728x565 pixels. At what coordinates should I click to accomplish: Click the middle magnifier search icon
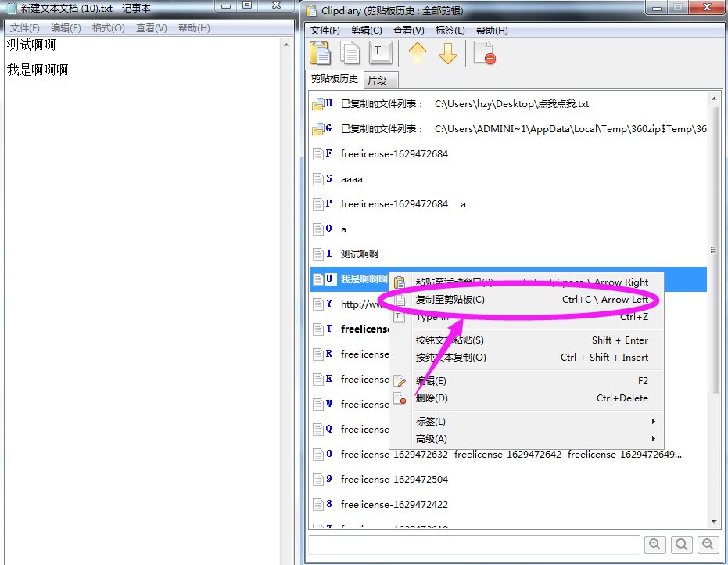point(681,545)
